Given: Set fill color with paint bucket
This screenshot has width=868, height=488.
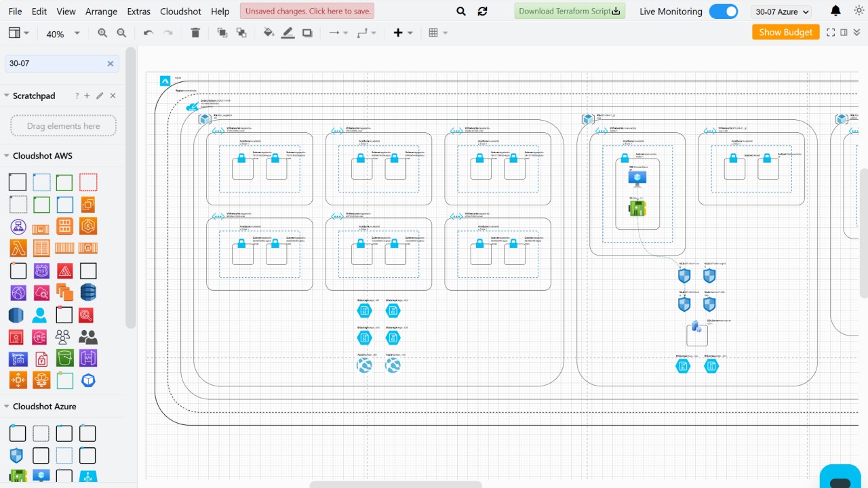Looking at the screenshot, I should click(269, 33).
